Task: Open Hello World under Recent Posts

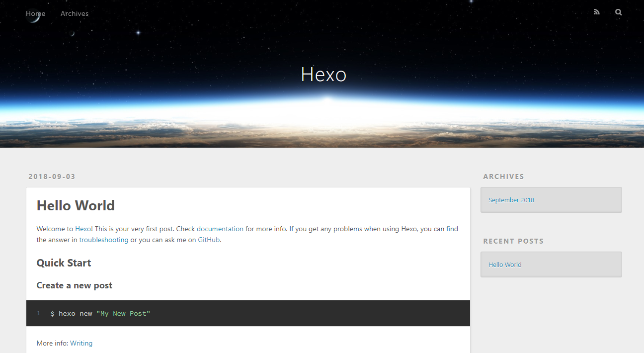Action: [505, 265]
